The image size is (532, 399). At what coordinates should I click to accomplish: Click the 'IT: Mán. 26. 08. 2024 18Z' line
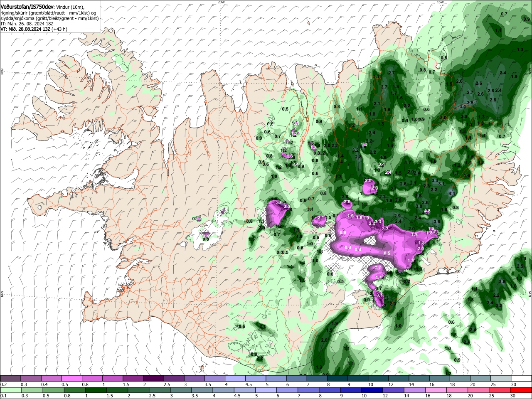tap(27, 24)
